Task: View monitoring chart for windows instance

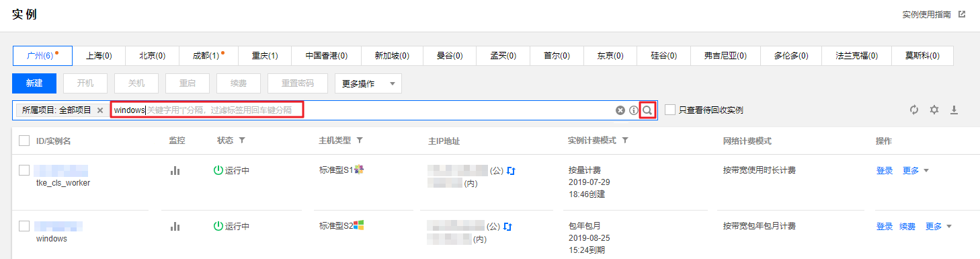Action: pos(175,227)
